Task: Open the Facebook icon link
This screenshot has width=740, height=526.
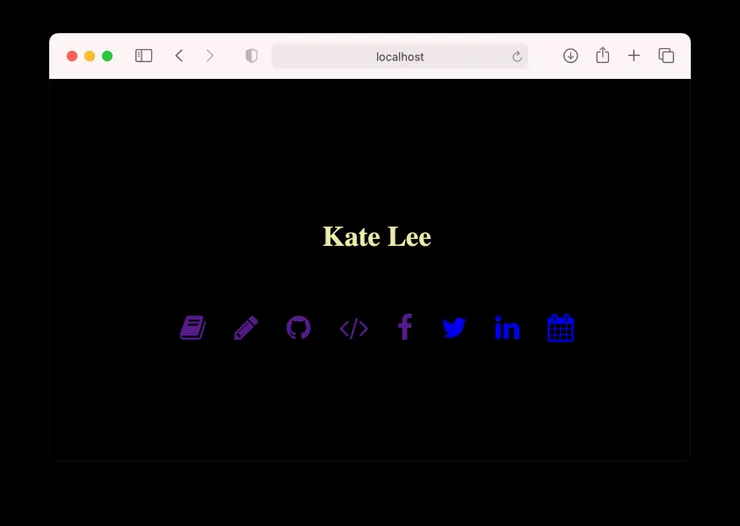Action: [405, 327]
